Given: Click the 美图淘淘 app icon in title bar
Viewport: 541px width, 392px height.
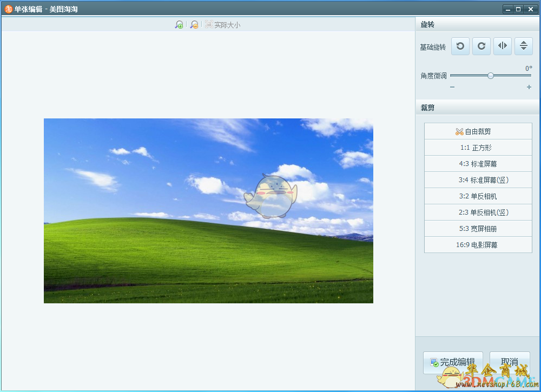Looking at the screenshot, I should coord(8,9).
